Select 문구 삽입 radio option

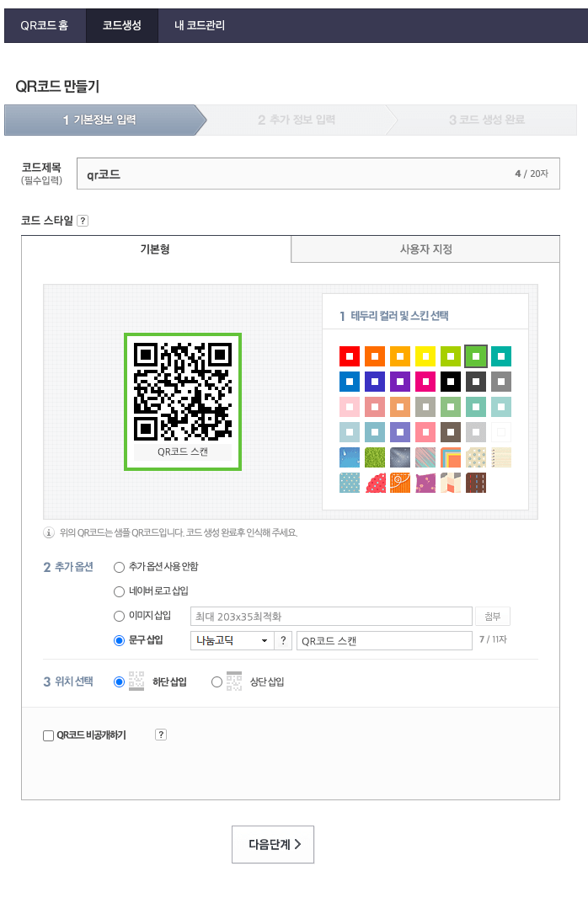(x=119, y=640)
